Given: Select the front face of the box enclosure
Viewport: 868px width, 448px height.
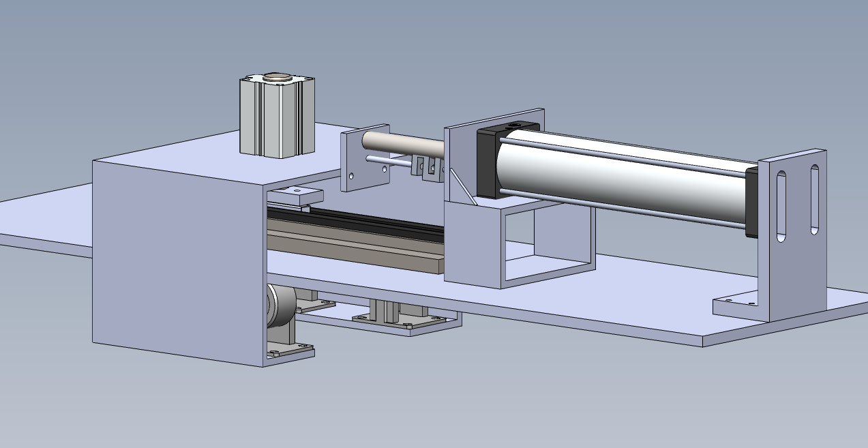Looking at the screenshot, I should [177, 259].
